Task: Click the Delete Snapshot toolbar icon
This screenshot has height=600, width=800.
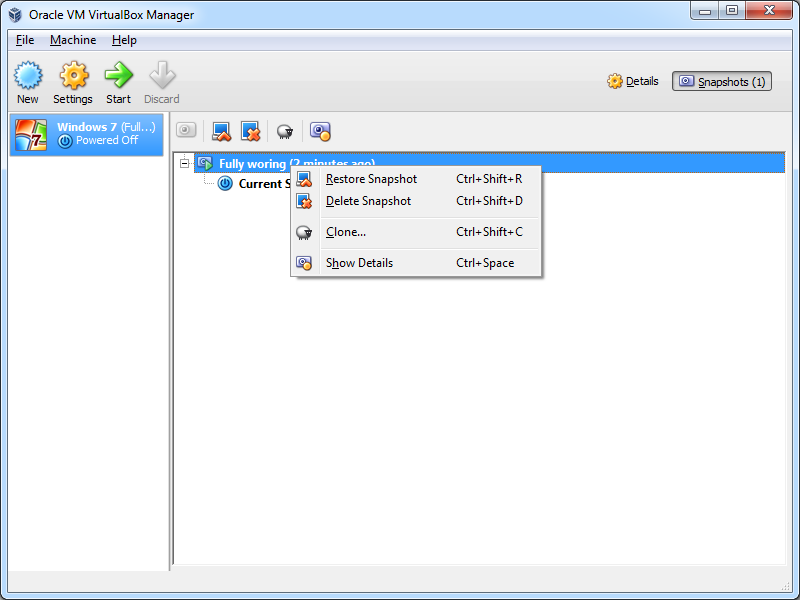Action: coord(250,131)
